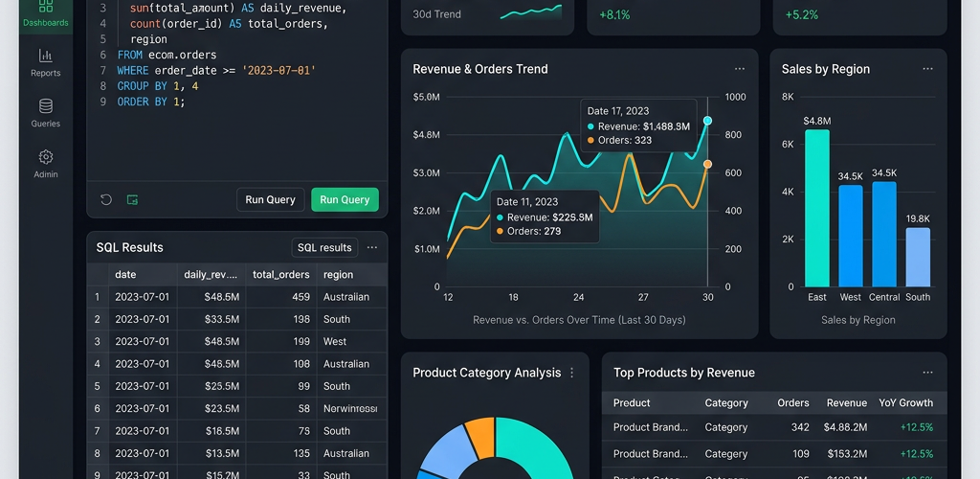Click the Date 11, 2023 tooltip
The width and height of the screenshot is (980, 479).
pos(545,217)
